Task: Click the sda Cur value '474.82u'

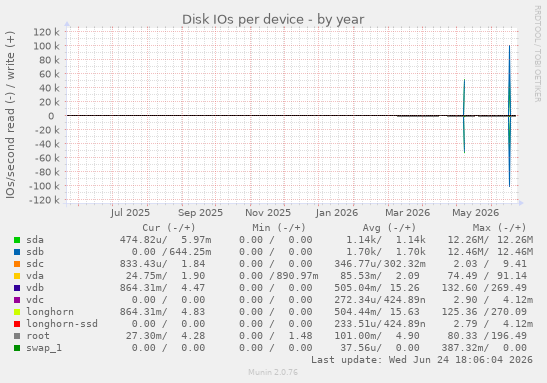Action: click(143, 240)
